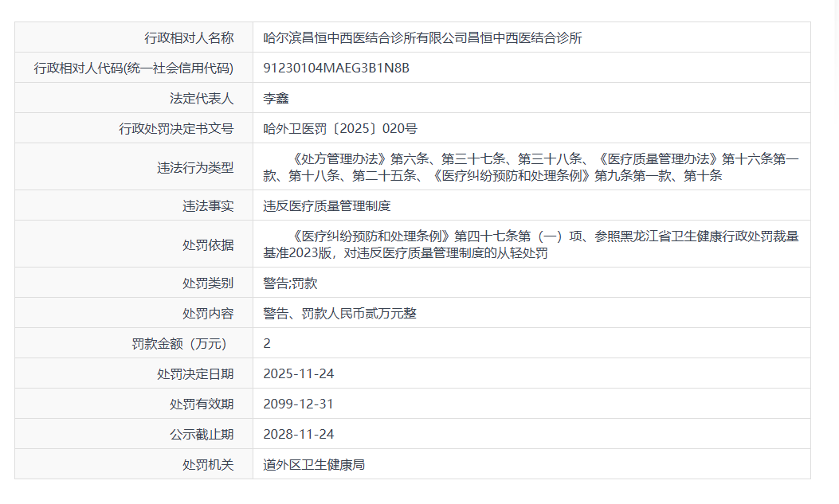Click the 处罚机关 row label
839x504 pixels.
coord(208,464)
